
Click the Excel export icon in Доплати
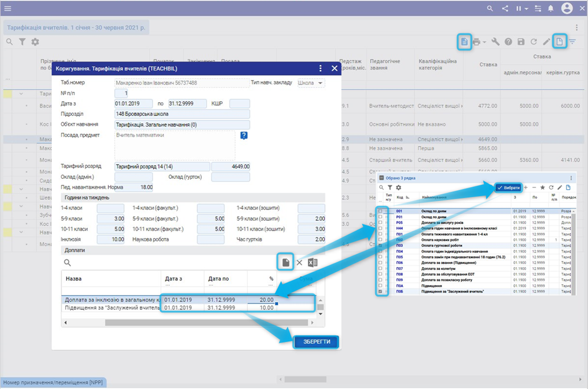click(312, 262)
